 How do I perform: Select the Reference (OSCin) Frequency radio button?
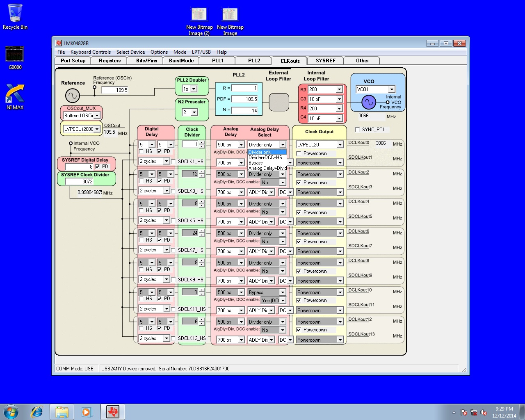click(x=94, y=87)
